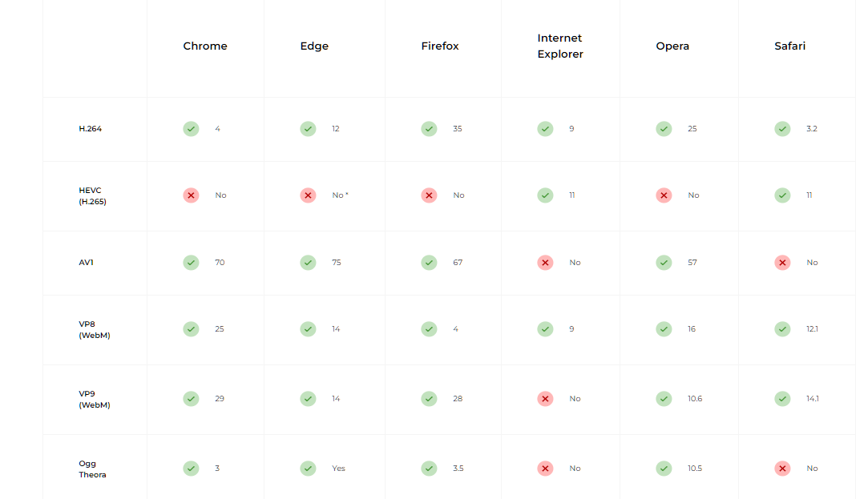This screenshot has width=868, height=499.
Task: Click the red X for AV1 in Safari
Action: tap(782, 263)
